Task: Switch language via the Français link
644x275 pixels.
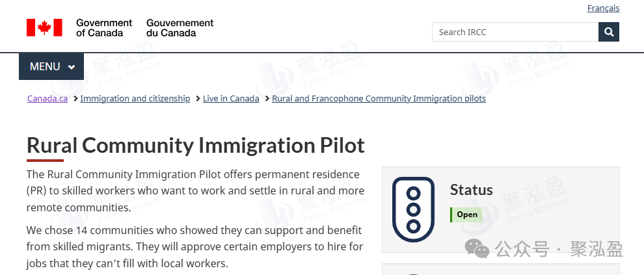Action: pos(603,8)
